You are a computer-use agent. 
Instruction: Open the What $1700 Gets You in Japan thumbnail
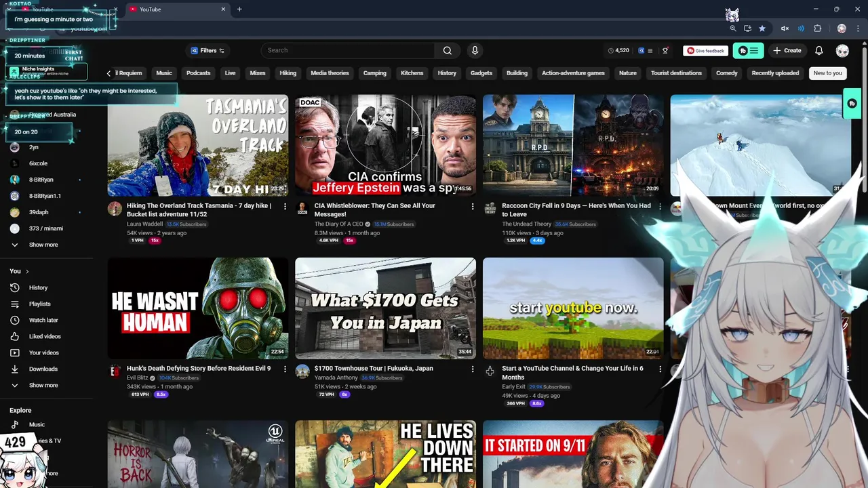click(x=385, y=308)
